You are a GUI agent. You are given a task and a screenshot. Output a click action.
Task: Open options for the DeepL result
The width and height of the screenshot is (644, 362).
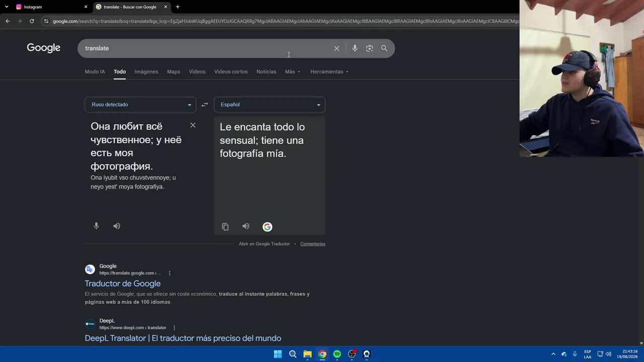tap(175, 328)
